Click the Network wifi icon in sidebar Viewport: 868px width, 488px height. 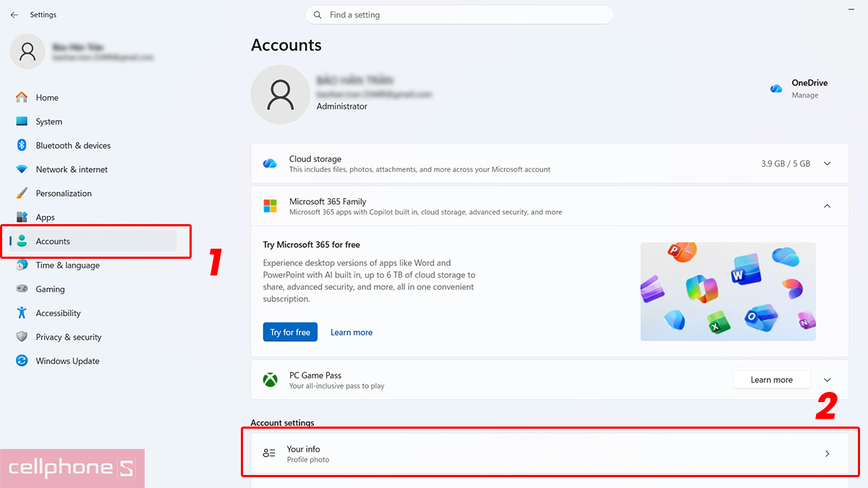(x=22, y=169)
